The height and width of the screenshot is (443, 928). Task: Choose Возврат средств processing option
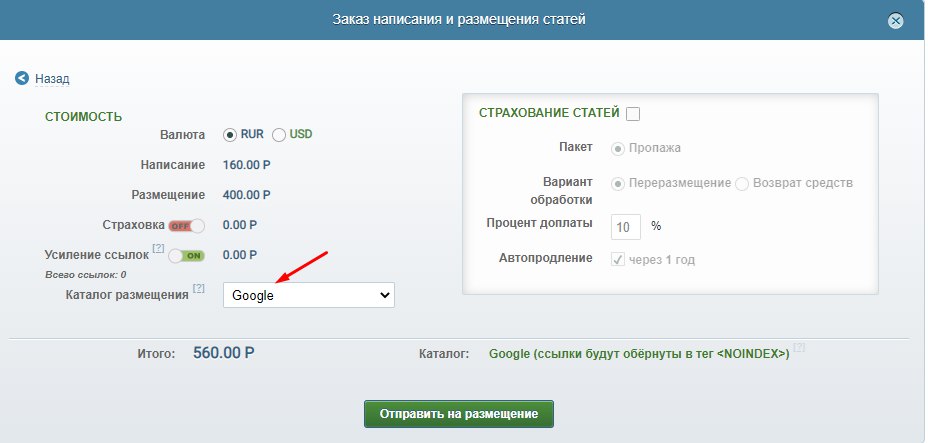[x=742, y=184]
